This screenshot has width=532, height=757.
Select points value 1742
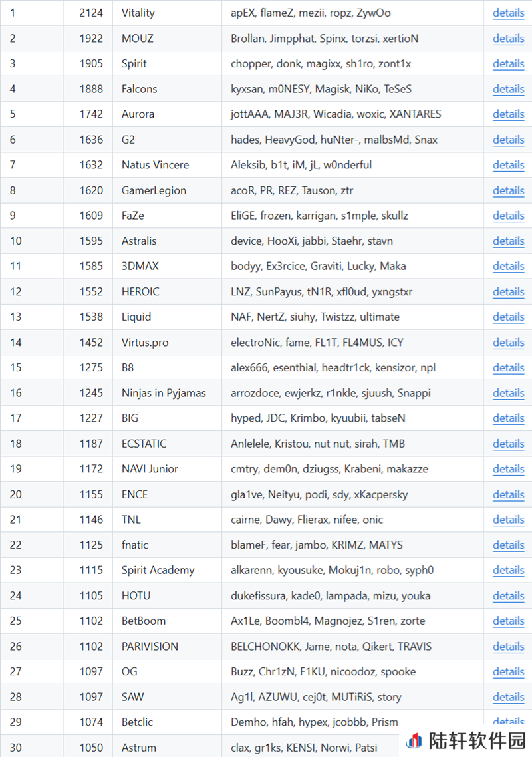91,114
